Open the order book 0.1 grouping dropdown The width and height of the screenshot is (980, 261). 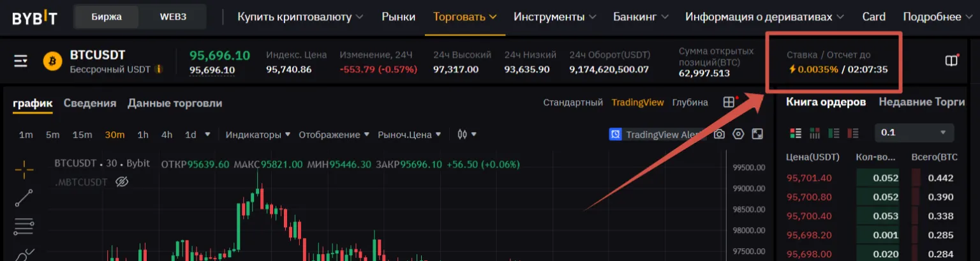tap(914, 133)
